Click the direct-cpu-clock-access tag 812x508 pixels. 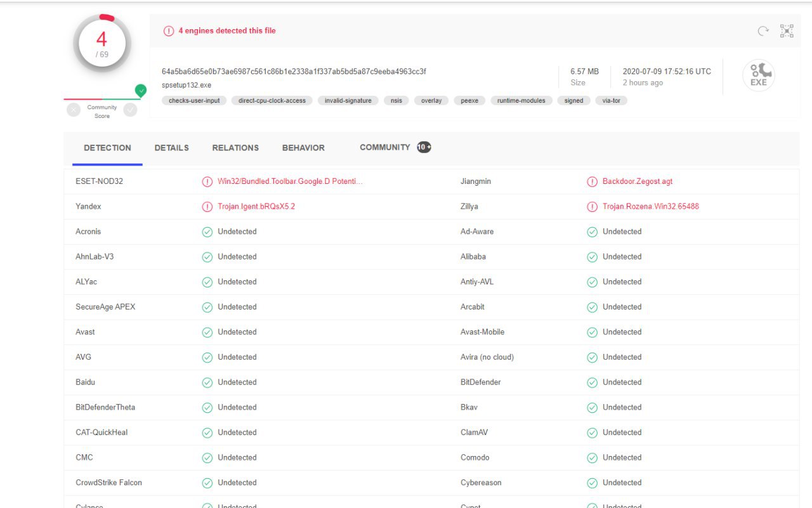(x=272, y=100)
